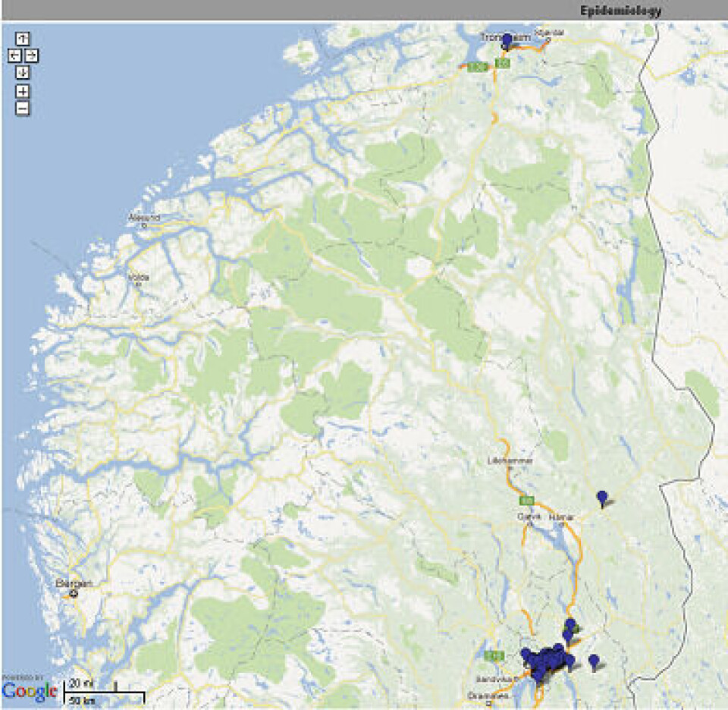Image resolution: width=728 pixels, height=710 pixels.
Task: Click the isolated blue marker east of Oslo cluster
Action: point(594,661)
